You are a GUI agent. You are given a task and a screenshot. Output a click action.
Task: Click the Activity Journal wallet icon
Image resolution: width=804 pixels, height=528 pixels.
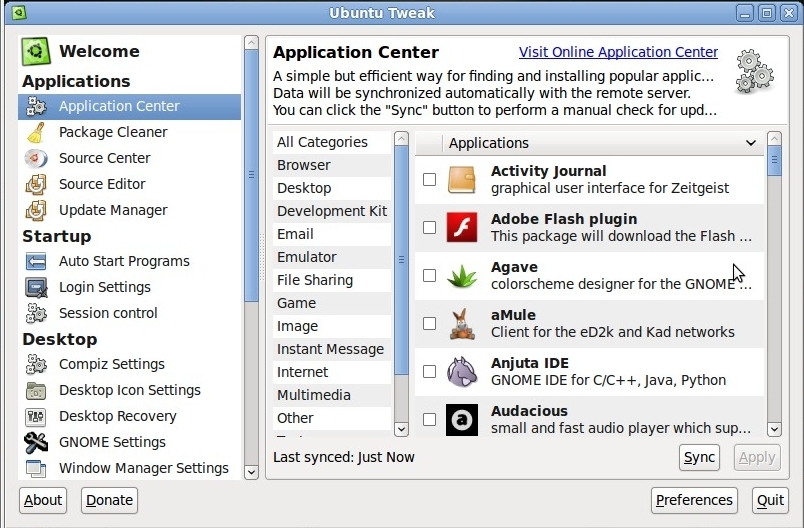point(461,179)
